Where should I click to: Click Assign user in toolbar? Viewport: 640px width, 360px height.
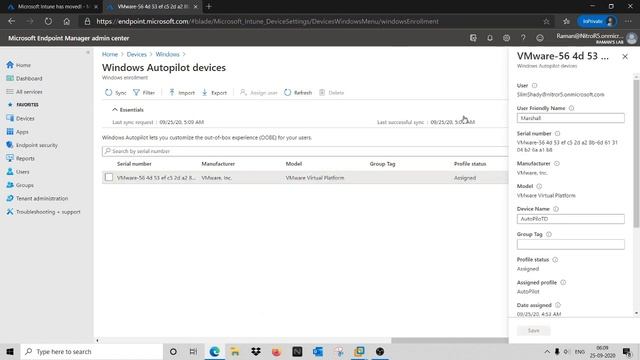pos(259,93)
